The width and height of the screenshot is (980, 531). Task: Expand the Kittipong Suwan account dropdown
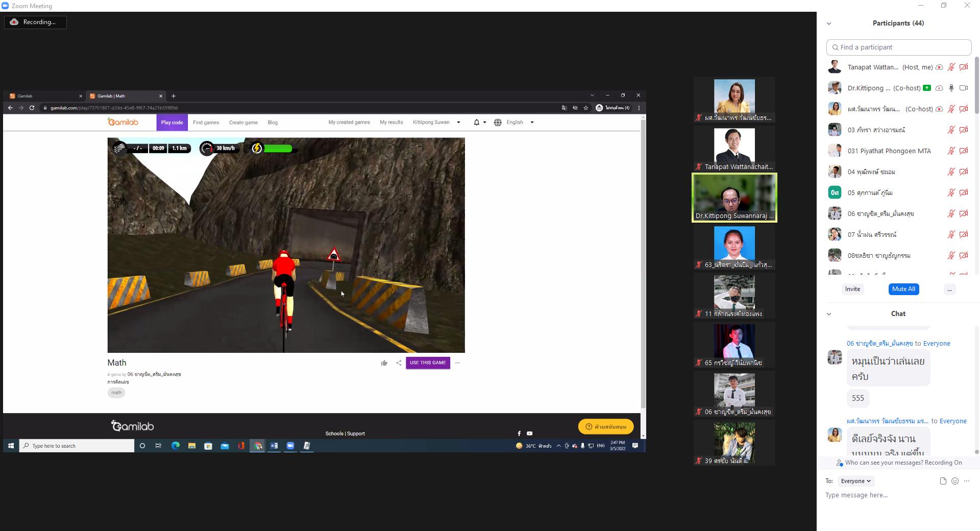pos(436,123)
